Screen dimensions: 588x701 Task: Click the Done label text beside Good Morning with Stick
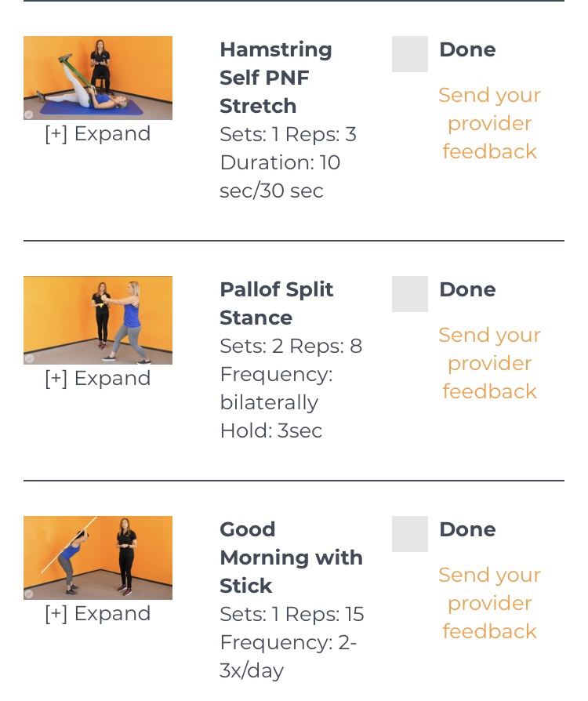click(467, 529)
